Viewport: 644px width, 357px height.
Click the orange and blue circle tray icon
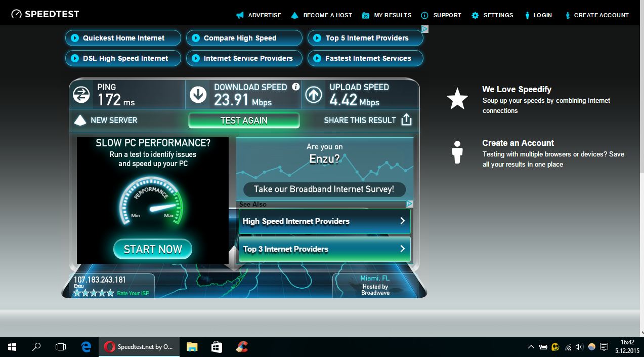592,347
